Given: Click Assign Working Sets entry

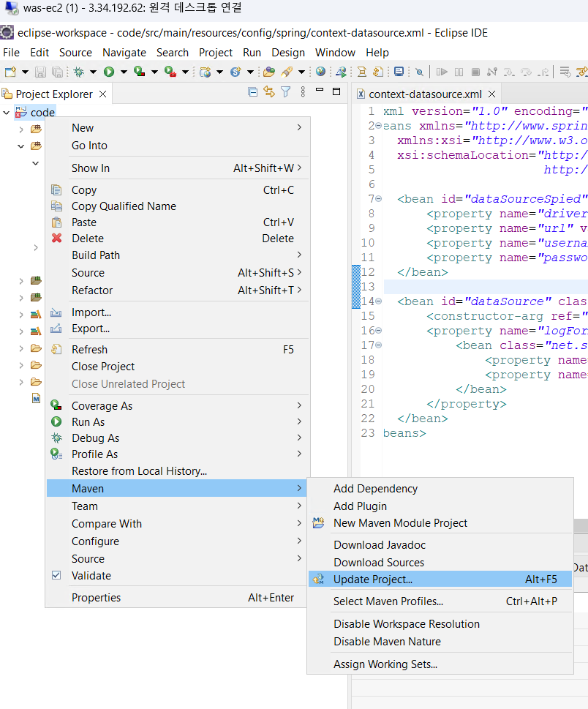Looking at the screenshot, I should (440, 664).
